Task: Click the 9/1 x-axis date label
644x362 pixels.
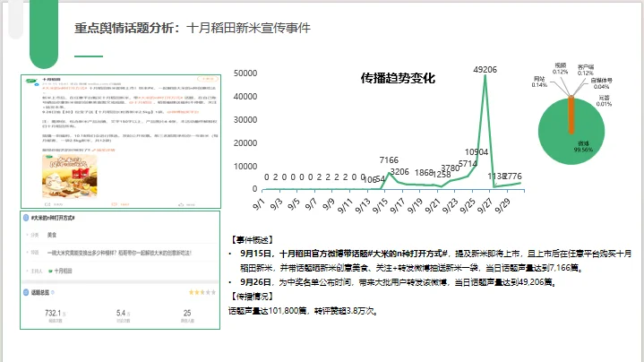Action: point(258,203)
